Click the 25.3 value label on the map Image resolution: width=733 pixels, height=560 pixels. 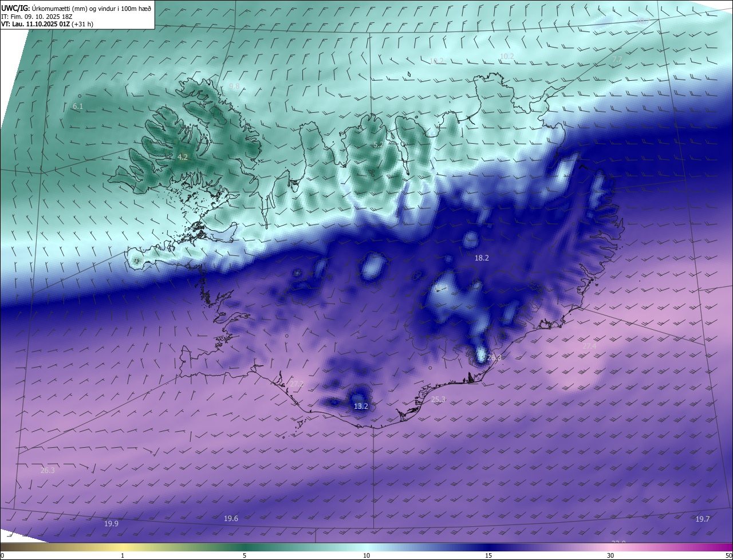(438, 400)
